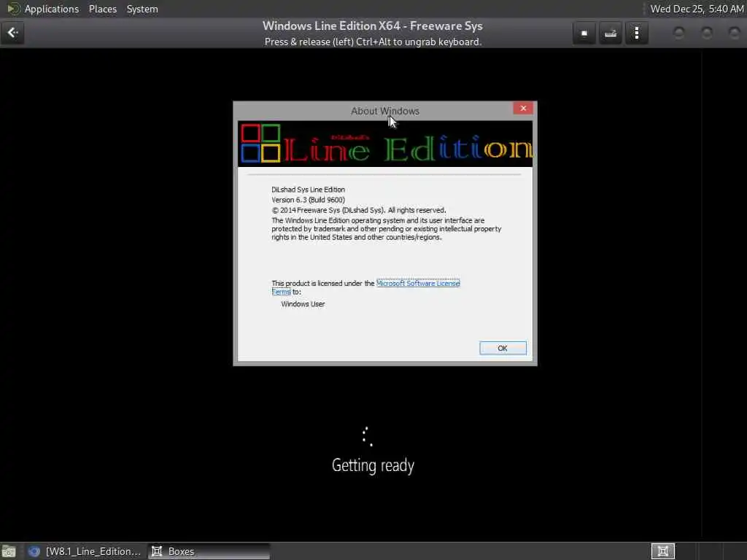Click the first dim window control button
Image resolution: width=747 pixels, height=560 pixels.
pos(679,33)
